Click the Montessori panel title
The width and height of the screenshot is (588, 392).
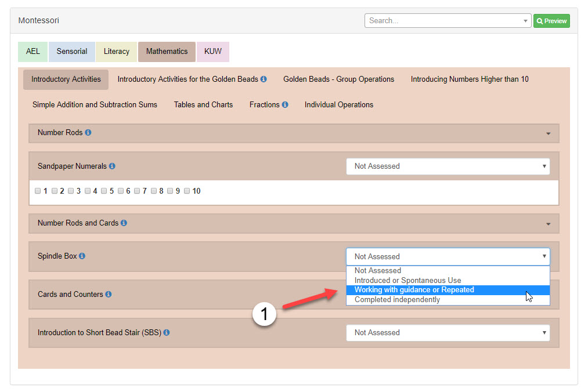click(x=39, y=20)
